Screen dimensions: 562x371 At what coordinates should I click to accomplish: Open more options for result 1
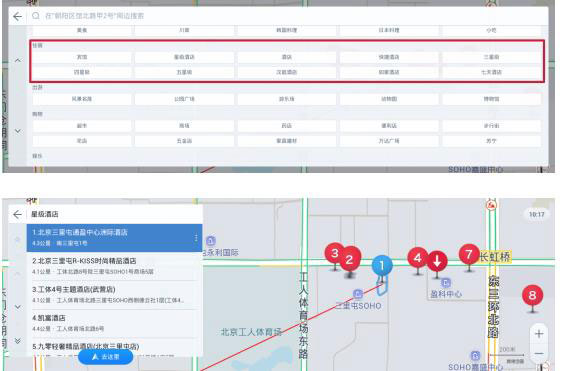click(196, 238)
